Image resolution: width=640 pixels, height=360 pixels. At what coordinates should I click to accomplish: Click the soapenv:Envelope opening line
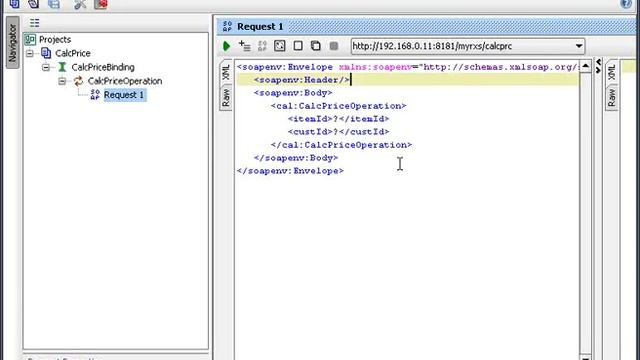[408, 67]
